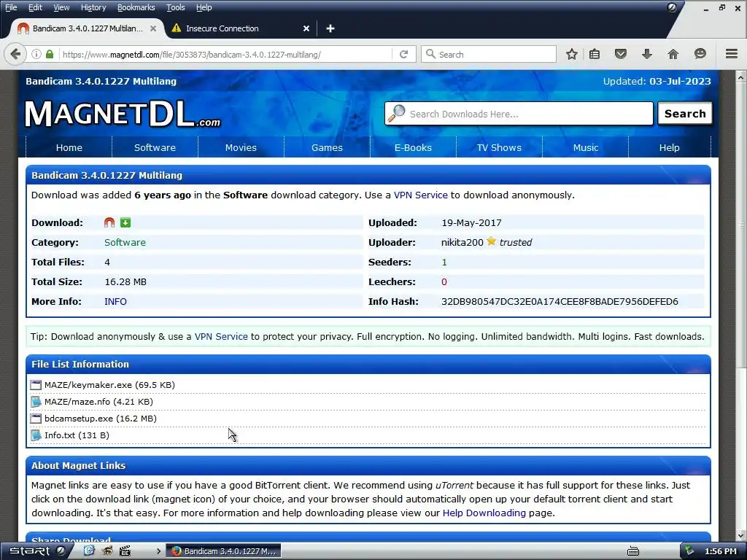The height and width of the screenshot is (560, 747).
Task: Click the page vertical scrollbar thumb
Action: click(741, 224)
